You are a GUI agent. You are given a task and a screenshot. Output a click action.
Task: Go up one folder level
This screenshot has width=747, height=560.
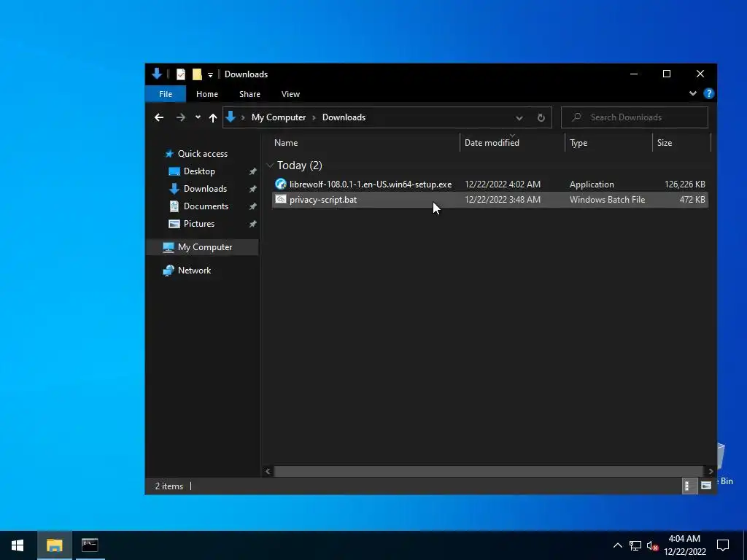tap(213, 117)
